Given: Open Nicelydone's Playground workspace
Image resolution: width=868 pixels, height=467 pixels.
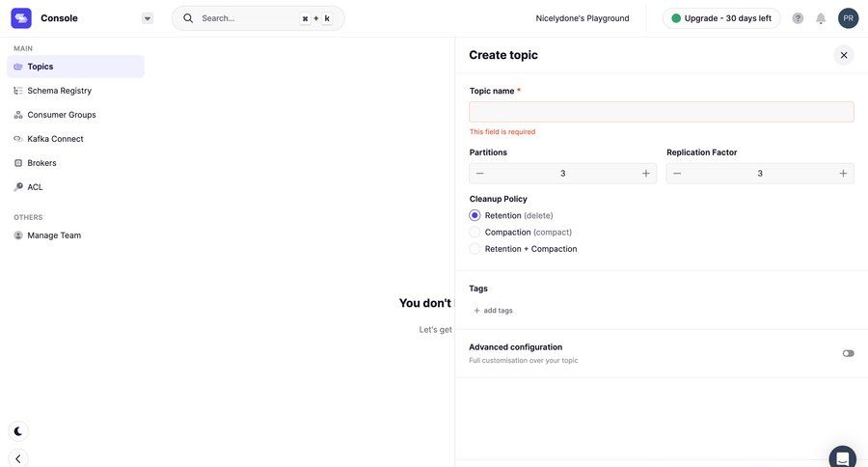Looking at the screenshot, I should pos(583,18).
